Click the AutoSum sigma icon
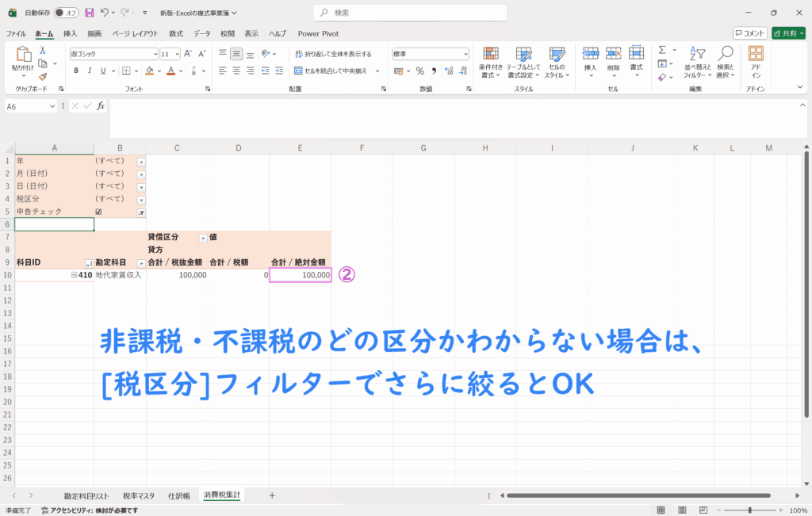 [x=662, y=50]
